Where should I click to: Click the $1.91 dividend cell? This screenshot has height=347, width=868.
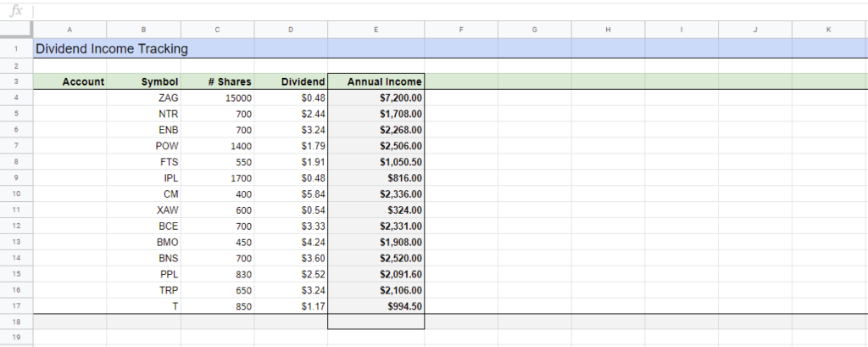(292, 162)
